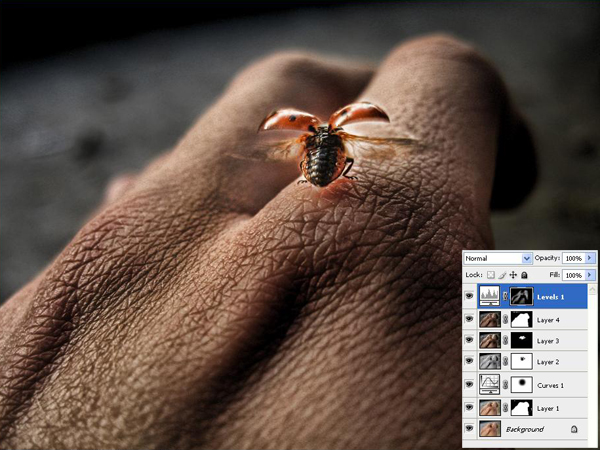Click the layers panel scroll up arrow
This screenshot has height=450, width=600.
[593, 289]
